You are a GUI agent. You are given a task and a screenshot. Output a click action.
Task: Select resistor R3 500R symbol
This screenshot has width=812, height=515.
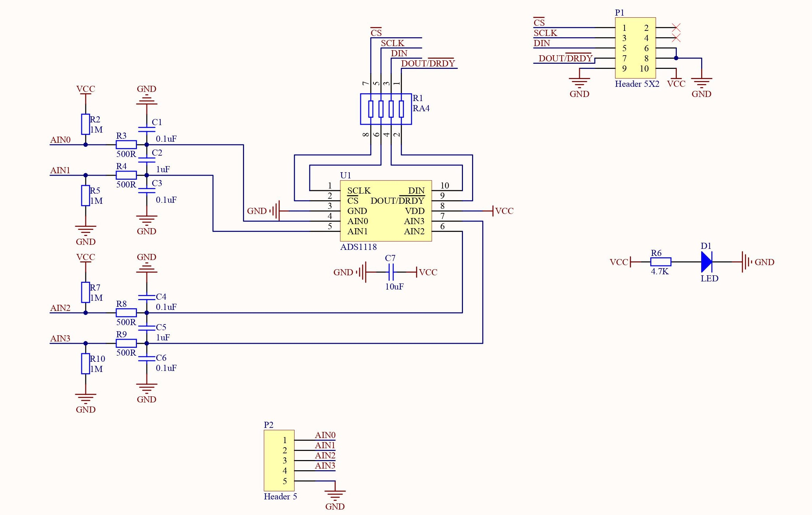coord(126,144)
